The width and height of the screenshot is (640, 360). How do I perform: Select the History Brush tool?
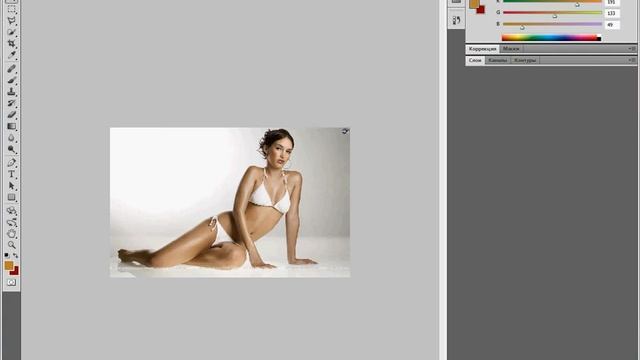tap(11, 103)
